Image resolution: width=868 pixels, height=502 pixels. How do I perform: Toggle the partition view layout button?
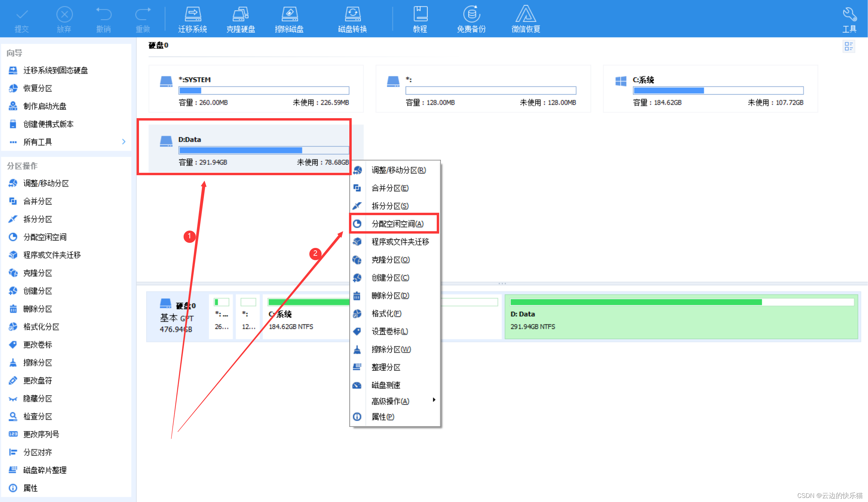tap(849, 46)
